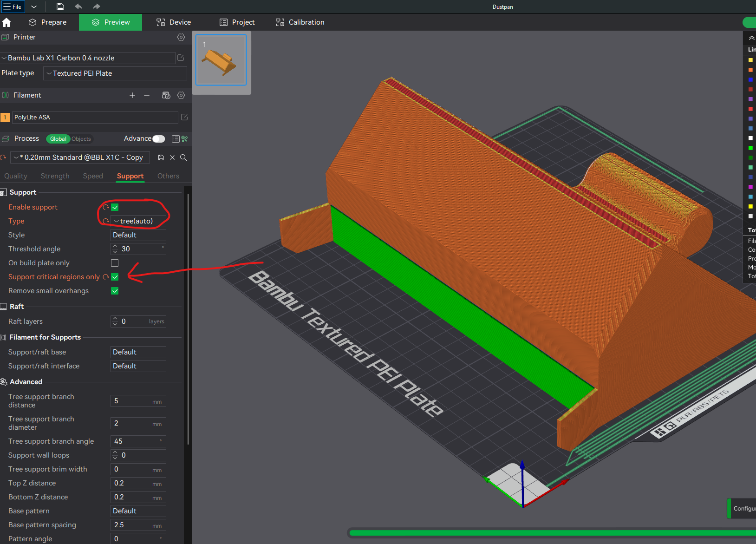Image resolution: width=756 pixels, height=544 pixels.
Task: Add a filament with the plus icon
Action: [132, 95]
